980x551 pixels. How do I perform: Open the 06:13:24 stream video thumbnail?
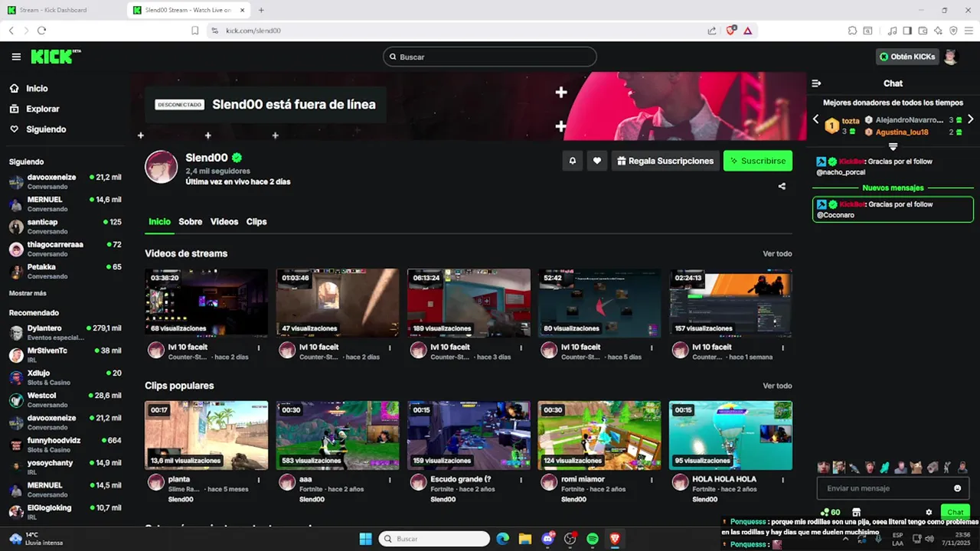point(469,303)
